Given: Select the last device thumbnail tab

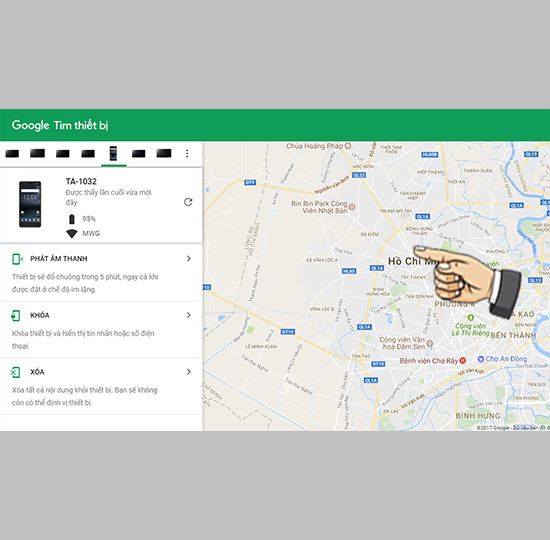Looking at the screenshot, I should click(164, 153).
